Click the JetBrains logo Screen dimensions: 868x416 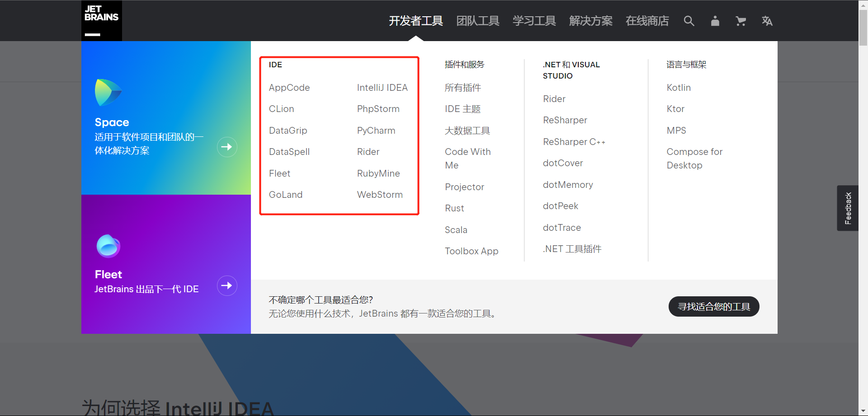[101, 20]
